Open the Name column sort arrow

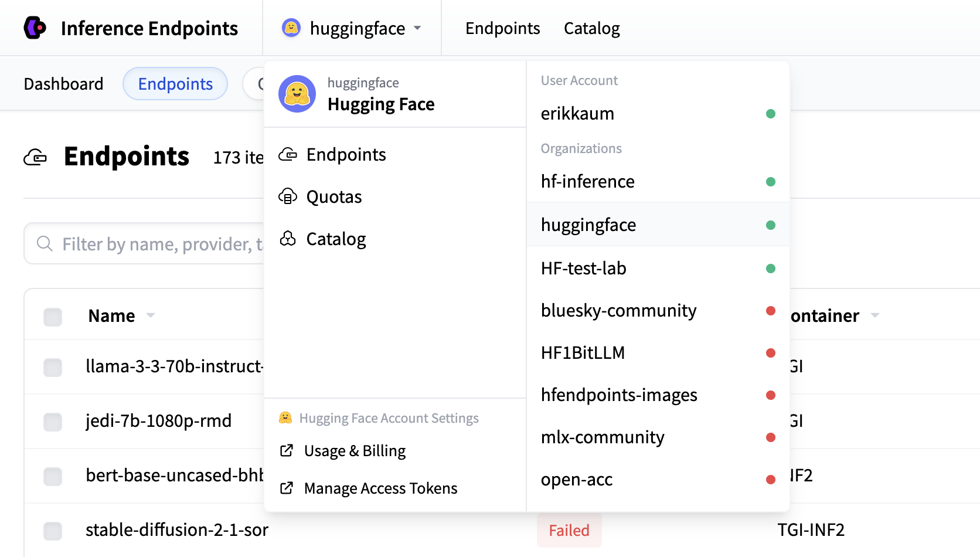151,315
